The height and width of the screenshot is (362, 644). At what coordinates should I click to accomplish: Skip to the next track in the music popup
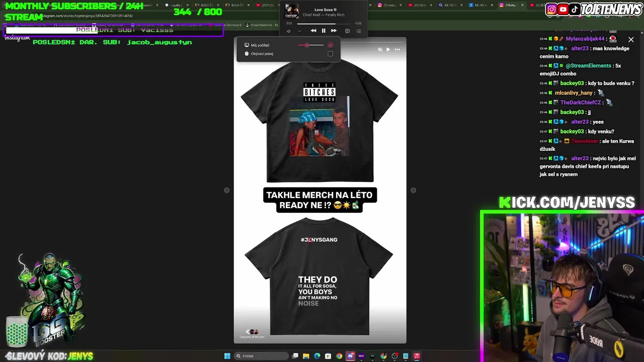[x=334, y=31]
